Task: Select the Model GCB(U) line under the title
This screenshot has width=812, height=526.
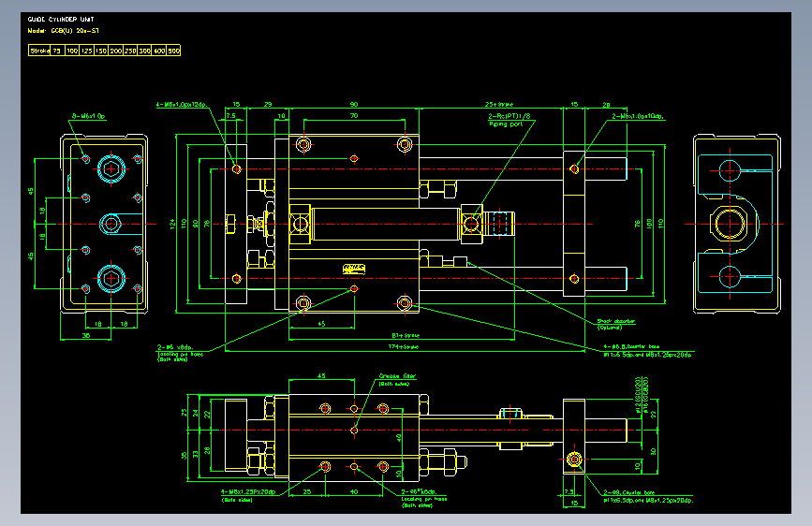Action: 63,31
